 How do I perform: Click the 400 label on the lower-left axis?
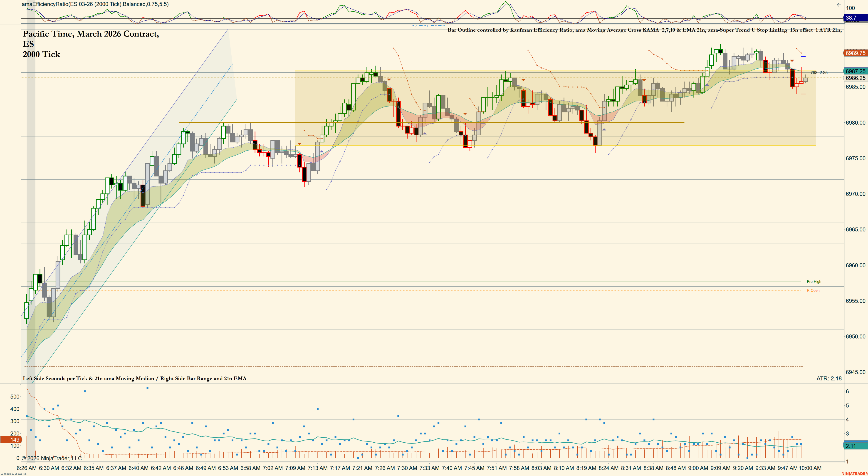click(15, 409)
